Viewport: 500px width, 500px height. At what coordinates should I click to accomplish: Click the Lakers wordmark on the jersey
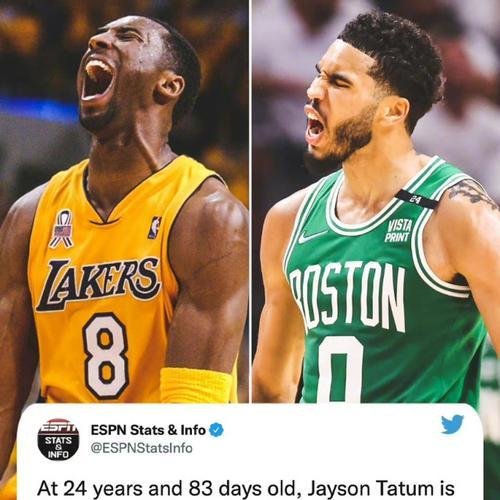click(97, 284)
